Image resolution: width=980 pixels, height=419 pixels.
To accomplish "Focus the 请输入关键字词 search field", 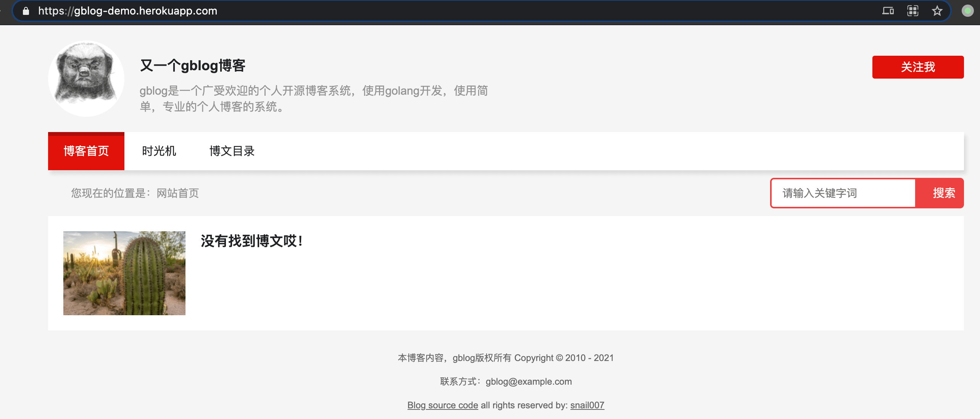I will click(843, 193).
